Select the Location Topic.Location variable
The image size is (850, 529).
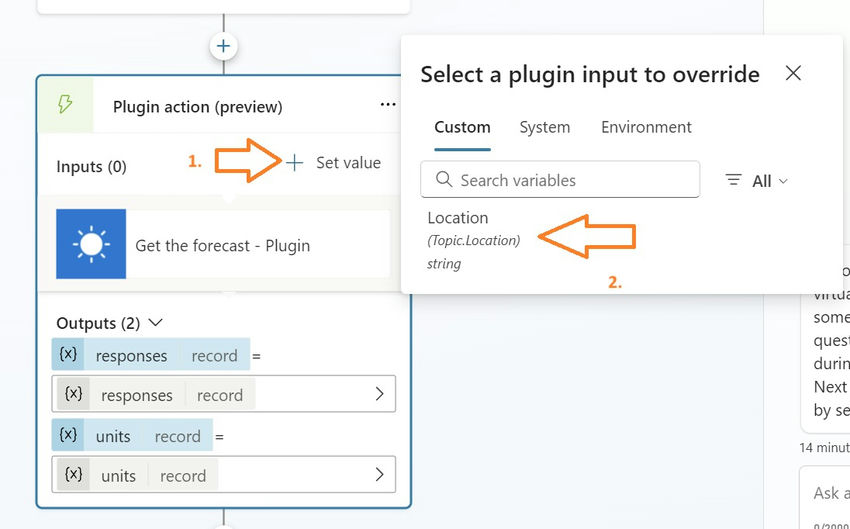pos(473,240)
